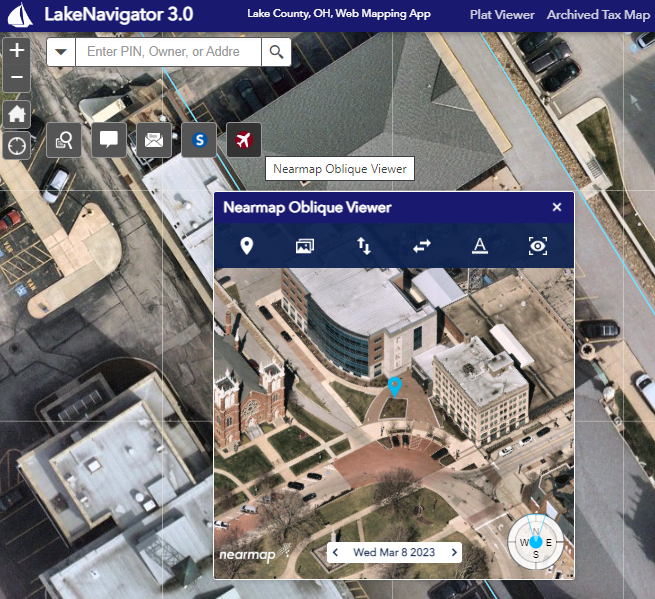Go to previous imagery date arrow
This screenshot has height=599, width=655.
tap(335, 552)
